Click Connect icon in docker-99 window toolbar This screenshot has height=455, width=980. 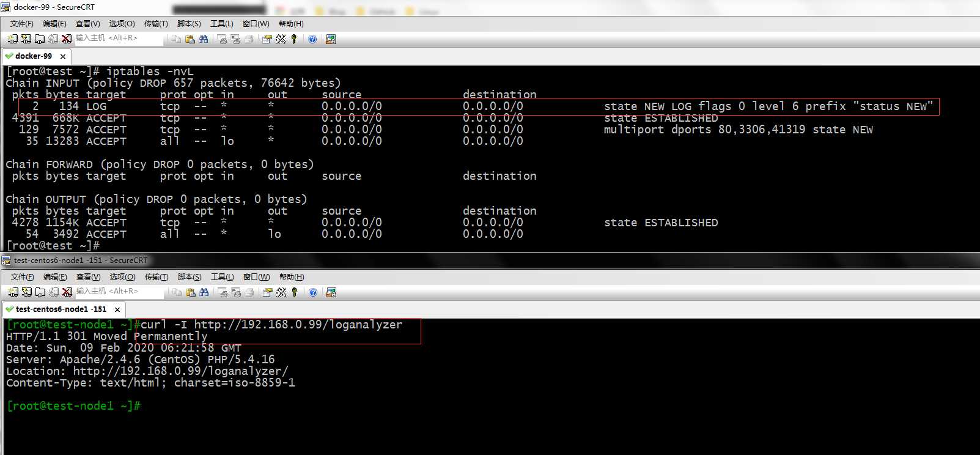click(x=12, y=39)
